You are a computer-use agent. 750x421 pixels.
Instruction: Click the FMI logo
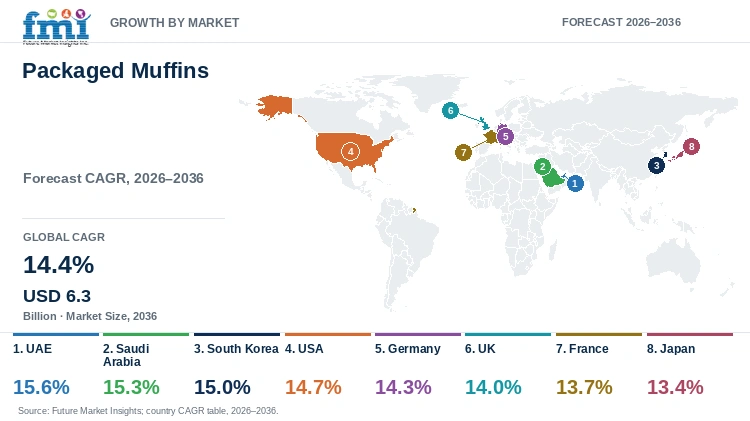click(x=56, y=27)
